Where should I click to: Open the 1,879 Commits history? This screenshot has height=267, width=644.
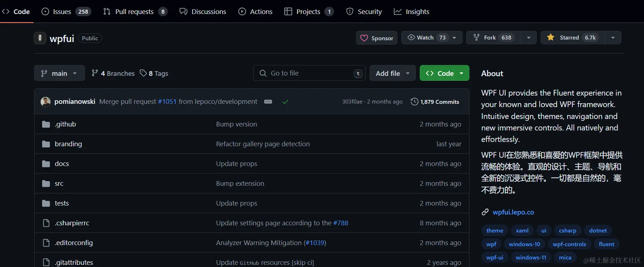point(435,102)
